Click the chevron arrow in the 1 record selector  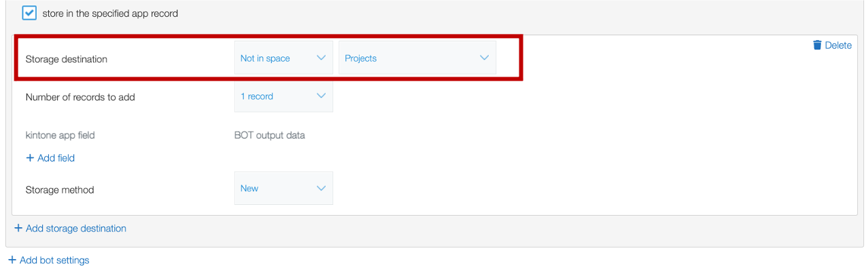(x=322, y=96)
